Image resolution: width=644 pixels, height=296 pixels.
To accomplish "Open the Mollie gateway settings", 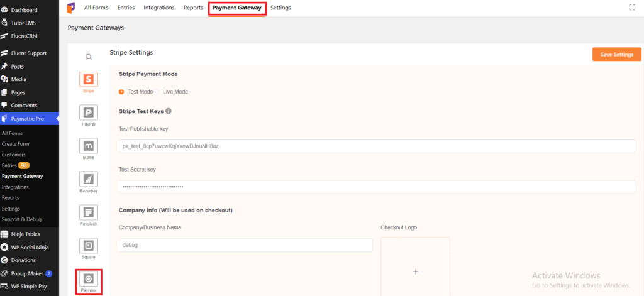I will click(88, 145).
